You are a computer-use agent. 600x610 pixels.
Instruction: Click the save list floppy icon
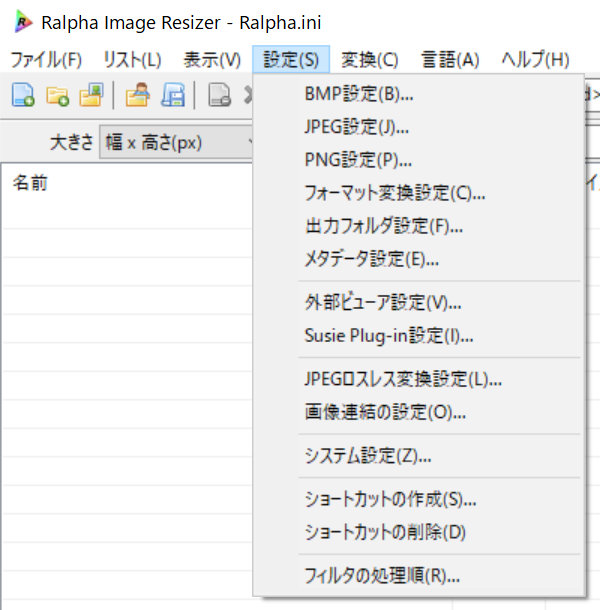point(173,95)
